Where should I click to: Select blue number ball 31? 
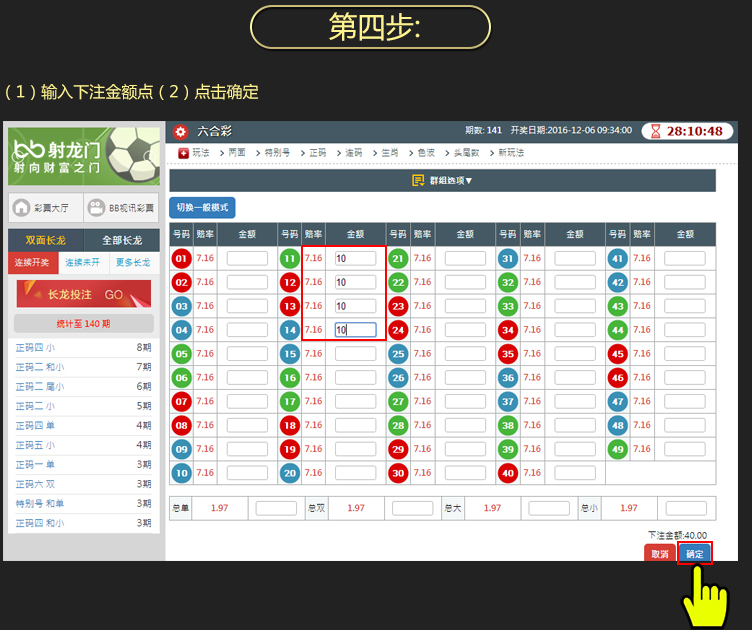[x=508, y=258]
